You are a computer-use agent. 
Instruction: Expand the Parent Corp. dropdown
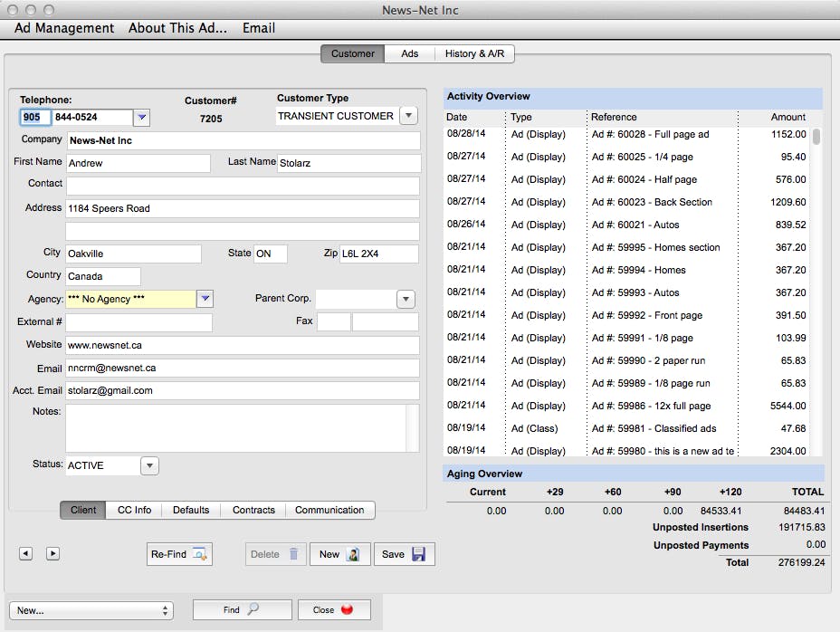pyautogui.click(x=406, y=299)
